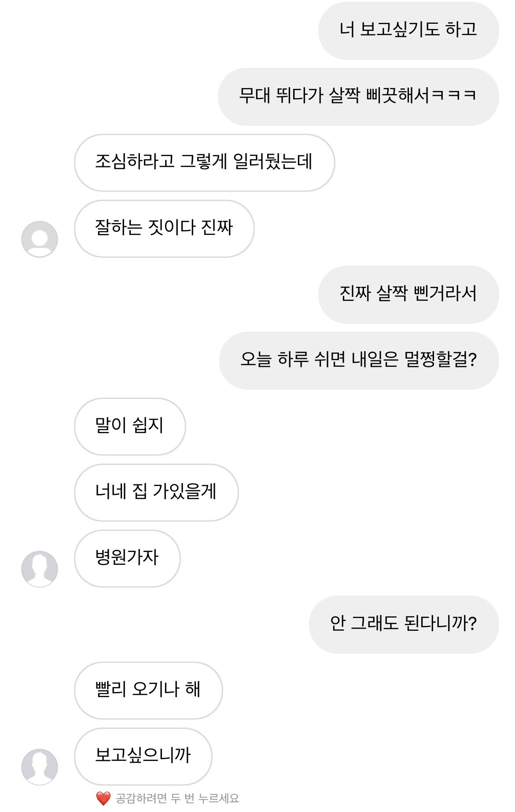
Task: Select the '병원가자' message bubble
Action: click(127, 558)
